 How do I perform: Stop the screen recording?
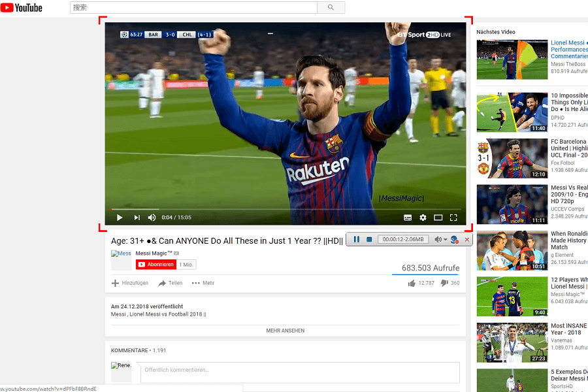(x=369, y=239)
